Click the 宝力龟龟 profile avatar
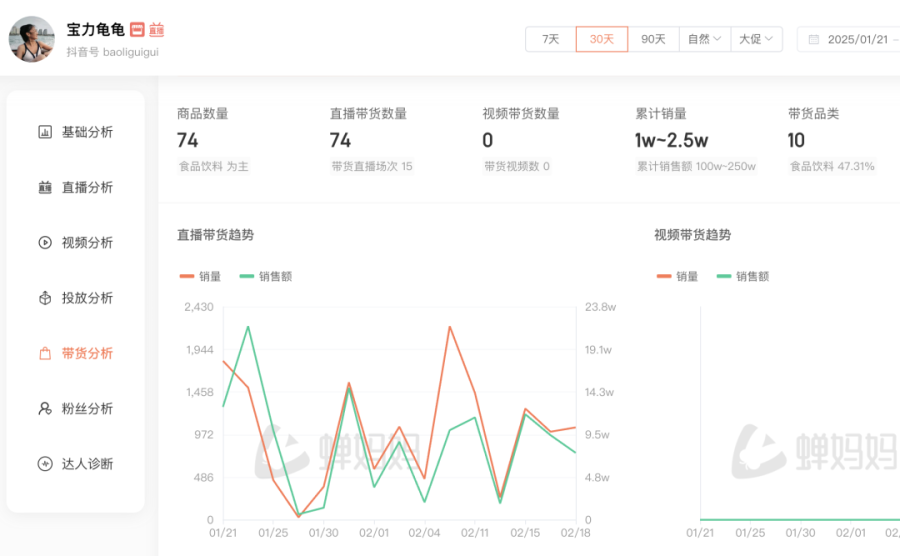Image resolution: width=900 pixels, height=556 pixels. (32, 39)
